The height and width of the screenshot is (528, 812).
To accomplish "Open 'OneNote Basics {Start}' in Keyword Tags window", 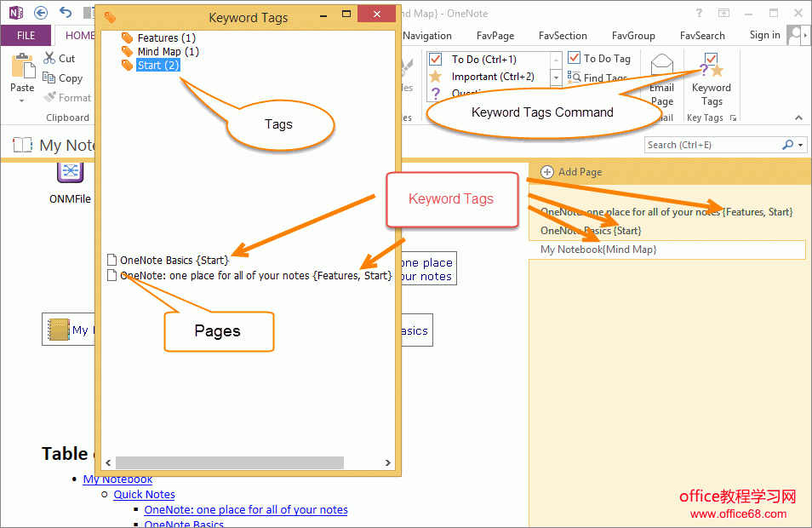I will [x=174, y=260].
